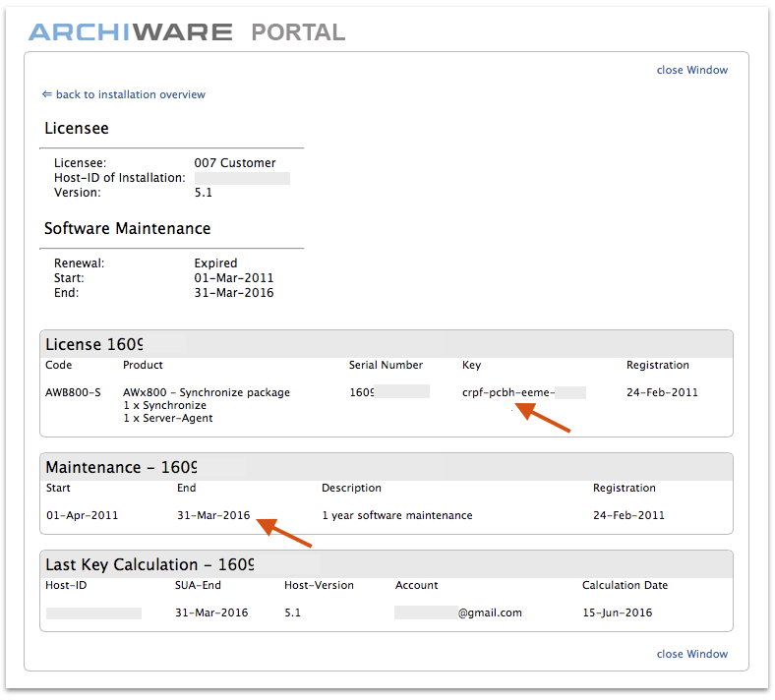Click the top 'close Window' link
This screenshot has width=775, height=700.
(692, 70)
